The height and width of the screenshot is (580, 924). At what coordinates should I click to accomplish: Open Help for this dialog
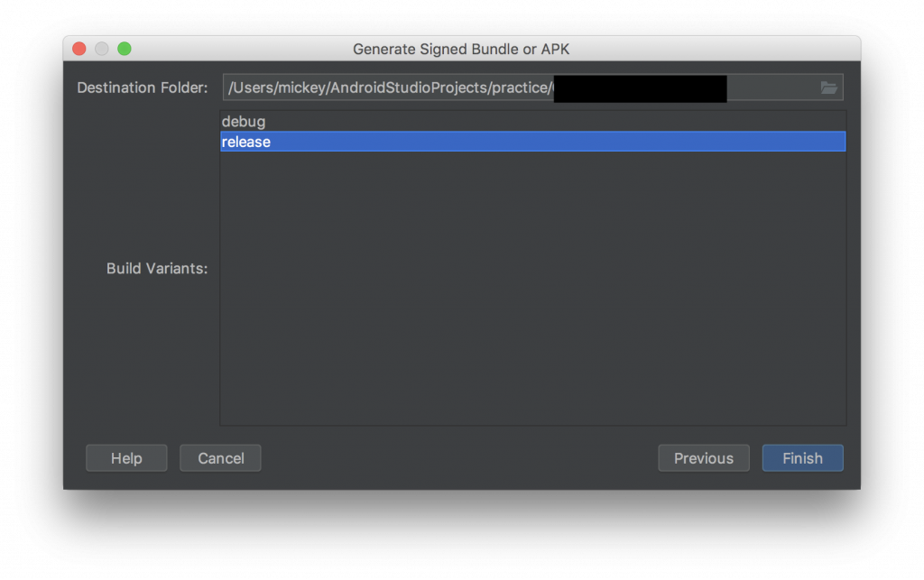point(126,458)
